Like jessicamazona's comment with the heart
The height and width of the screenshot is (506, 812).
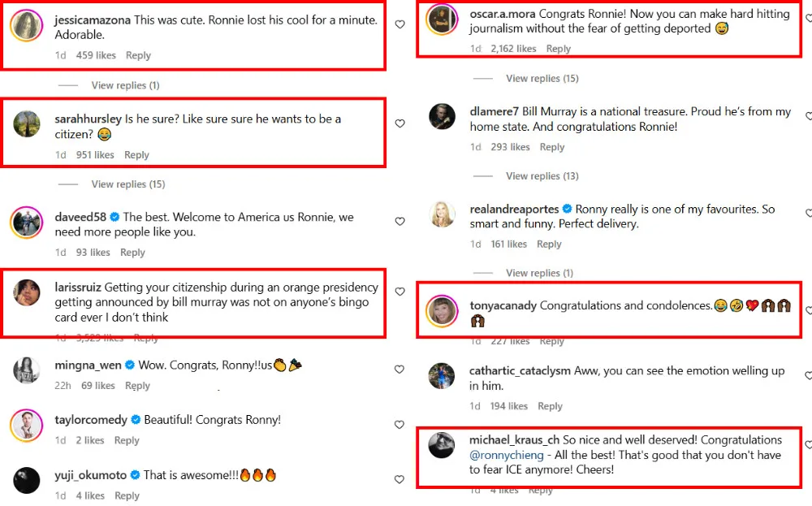click(x=400, y=25)
